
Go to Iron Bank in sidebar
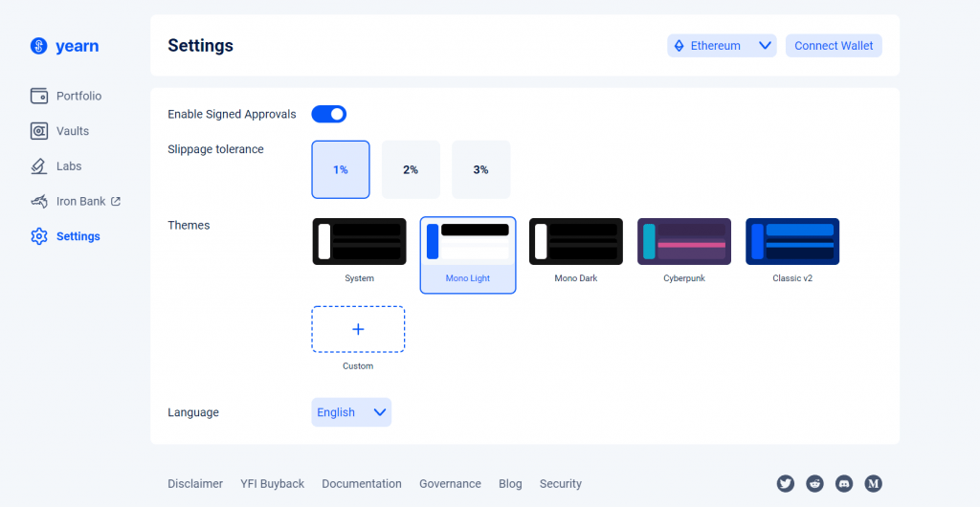(x=80, y=202)
